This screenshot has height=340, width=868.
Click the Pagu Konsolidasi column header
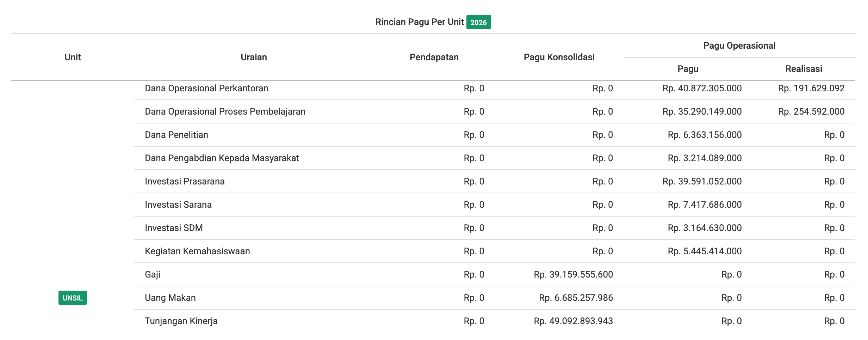click(x=559, y=57)
